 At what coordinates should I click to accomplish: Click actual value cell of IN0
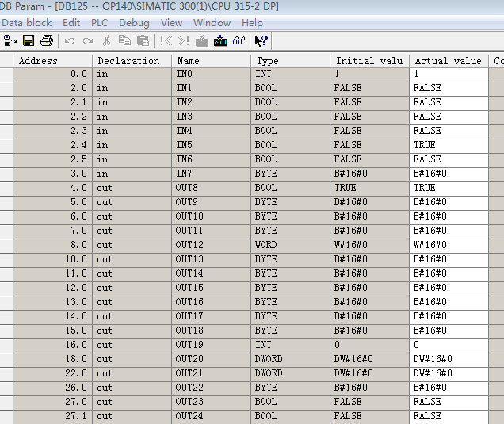[449, 74]
